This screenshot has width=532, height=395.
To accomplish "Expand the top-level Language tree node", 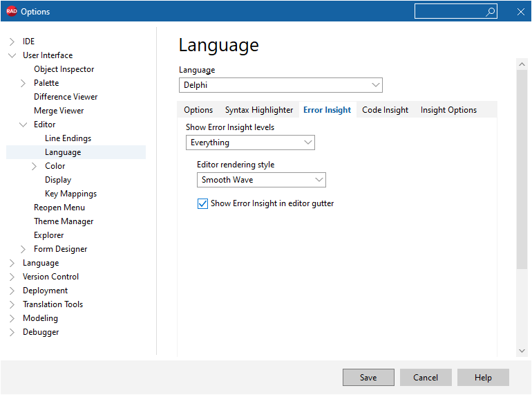I will click(x=12, y=264).
